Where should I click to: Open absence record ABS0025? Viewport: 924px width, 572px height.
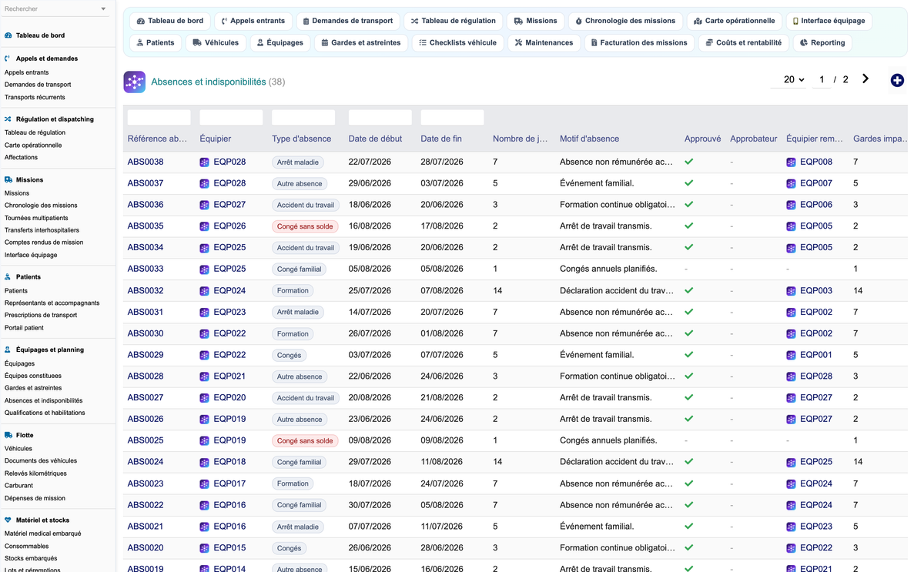[146, 440]
